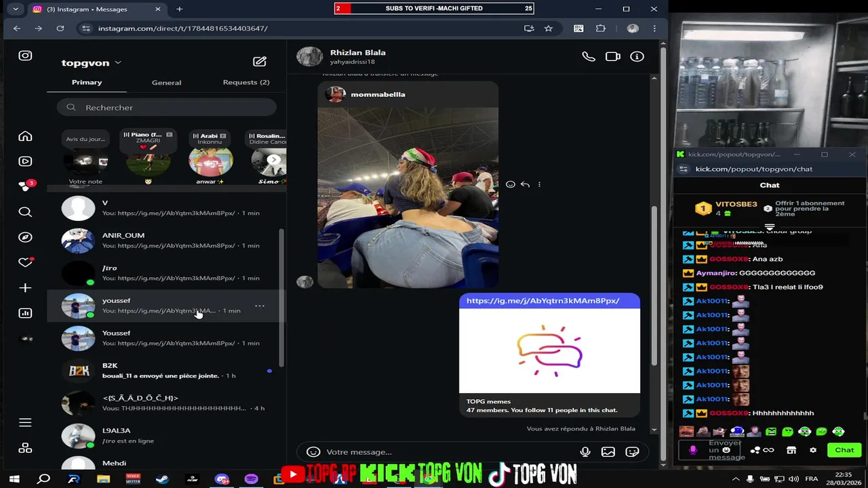Show hidden tray icons chevron
The width and height of the screenshot is (868, 488).
click(736, 479)
